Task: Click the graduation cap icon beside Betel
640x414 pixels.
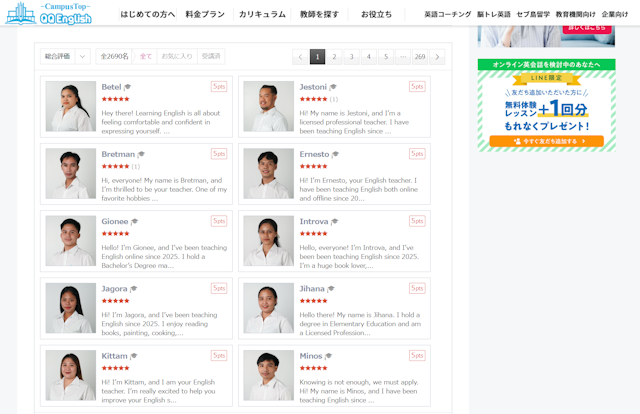Action: (127, 87)
